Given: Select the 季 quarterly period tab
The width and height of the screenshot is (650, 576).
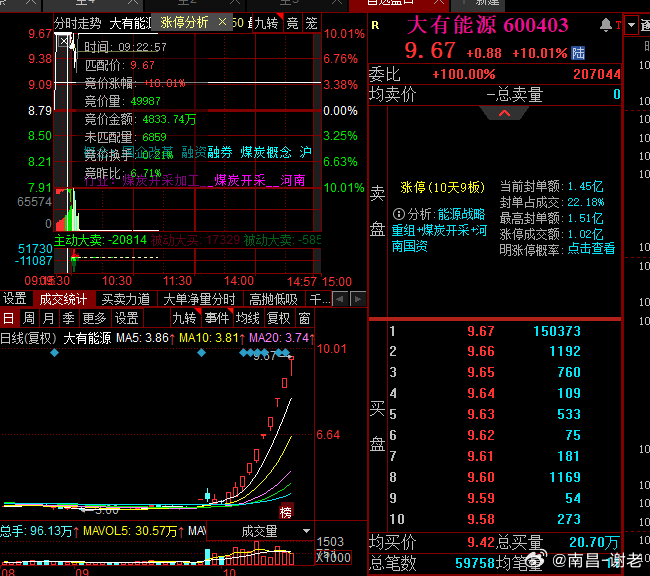Looking at the screenshot, I should [x=68, y=318].
